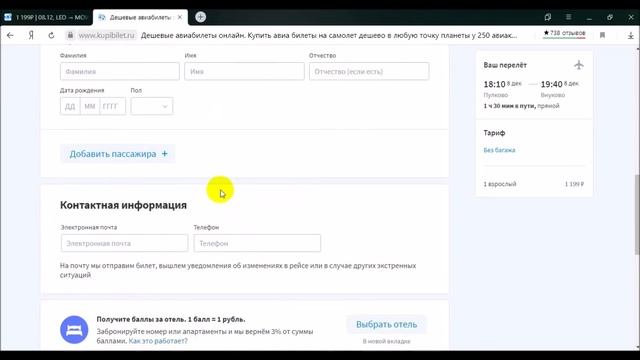Viewport: 640px width, 360px height.
Task: Click the airplane icon in Ваш перелёт
Action: point(579,65)
